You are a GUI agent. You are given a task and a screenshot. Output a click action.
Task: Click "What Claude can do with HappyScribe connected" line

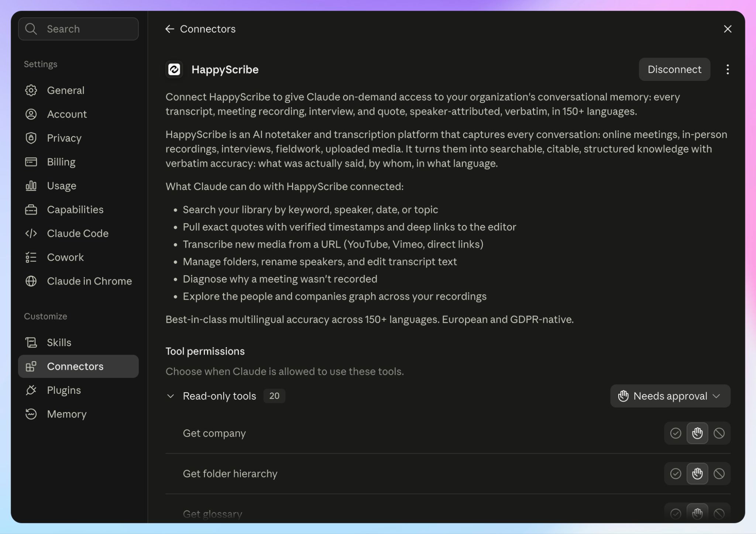point(284,186)
